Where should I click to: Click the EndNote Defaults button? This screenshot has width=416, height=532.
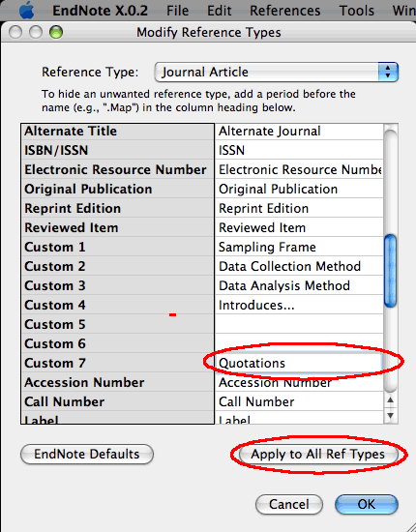pyautogui.click(x=87, y=454)
